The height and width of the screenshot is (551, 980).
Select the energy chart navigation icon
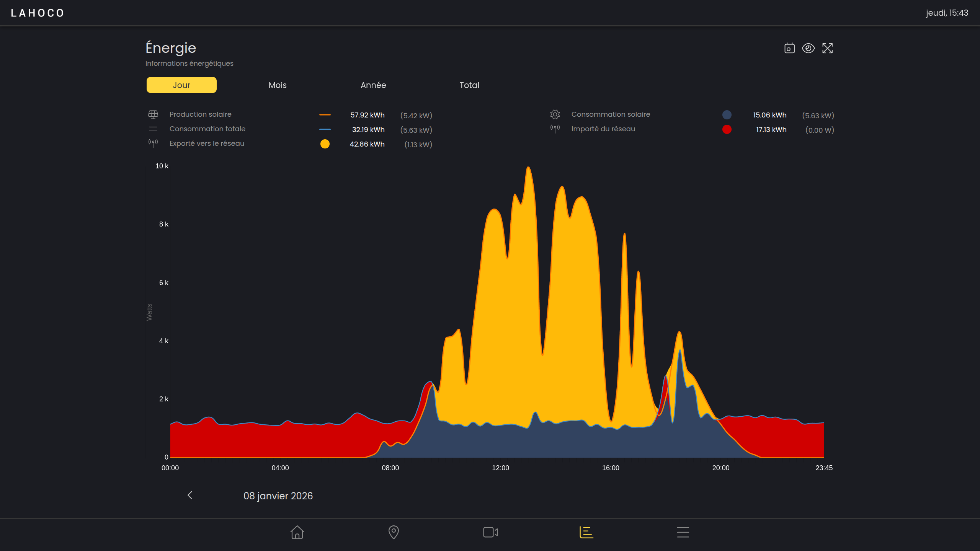point(586,532)
